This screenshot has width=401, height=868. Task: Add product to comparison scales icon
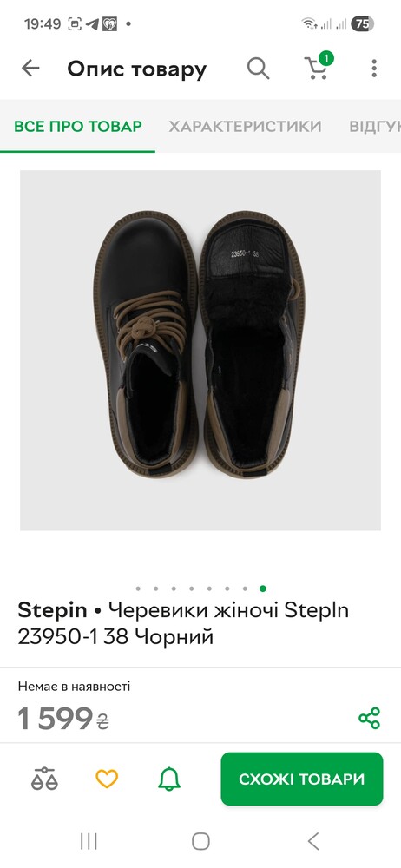tap(45, 779)
